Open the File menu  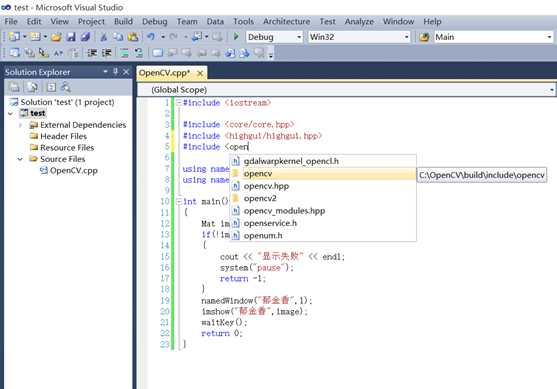pyautogui.click(x=11, y=21)
